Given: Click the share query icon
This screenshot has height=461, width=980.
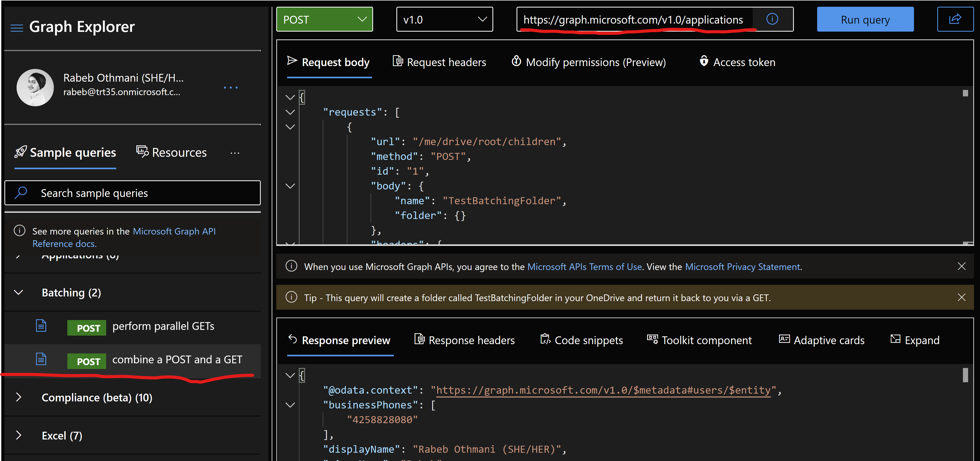Looking at the screenshot, I should pyautogui.click(x=955, y=19).
